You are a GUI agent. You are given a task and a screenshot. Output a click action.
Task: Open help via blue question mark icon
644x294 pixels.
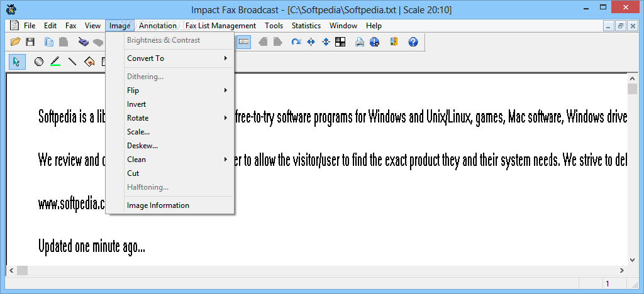tap(413, 42)
